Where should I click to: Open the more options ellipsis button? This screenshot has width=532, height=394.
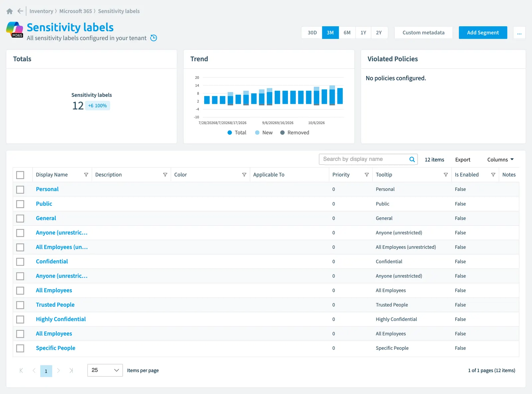coord(519,33)
